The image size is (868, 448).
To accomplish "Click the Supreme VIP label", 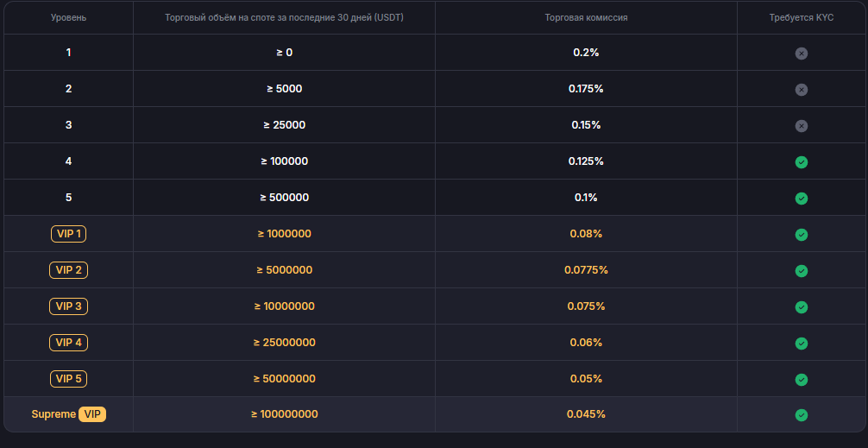I will (68, 414).
